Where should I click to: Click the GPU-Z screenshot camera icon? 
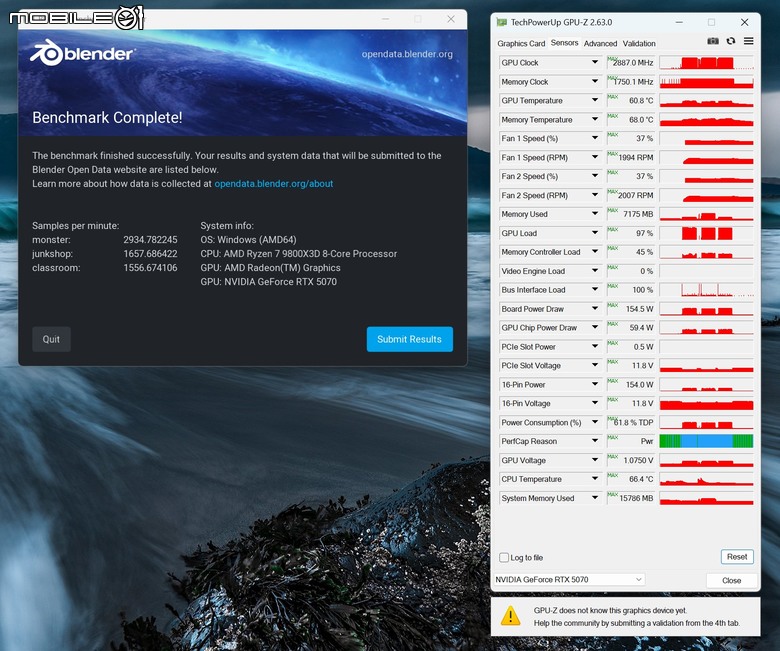(712, 41)
